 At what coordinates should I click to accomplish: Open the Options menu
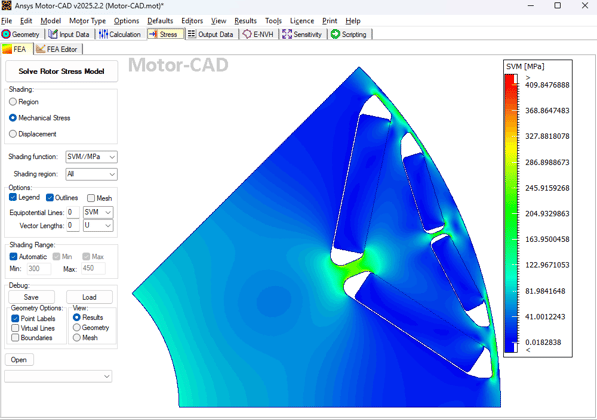click(x=126, y=21)
